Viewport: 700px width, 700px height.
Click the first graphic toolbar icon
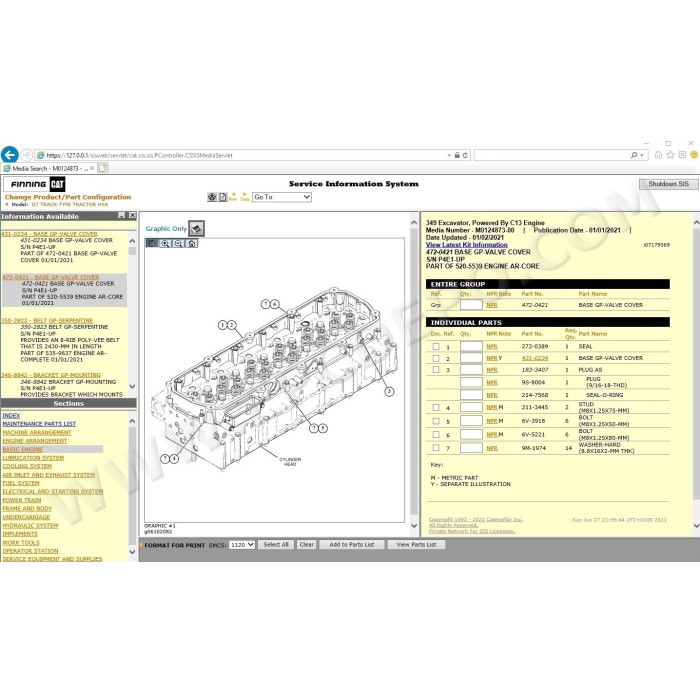click(x=152, y=243)
